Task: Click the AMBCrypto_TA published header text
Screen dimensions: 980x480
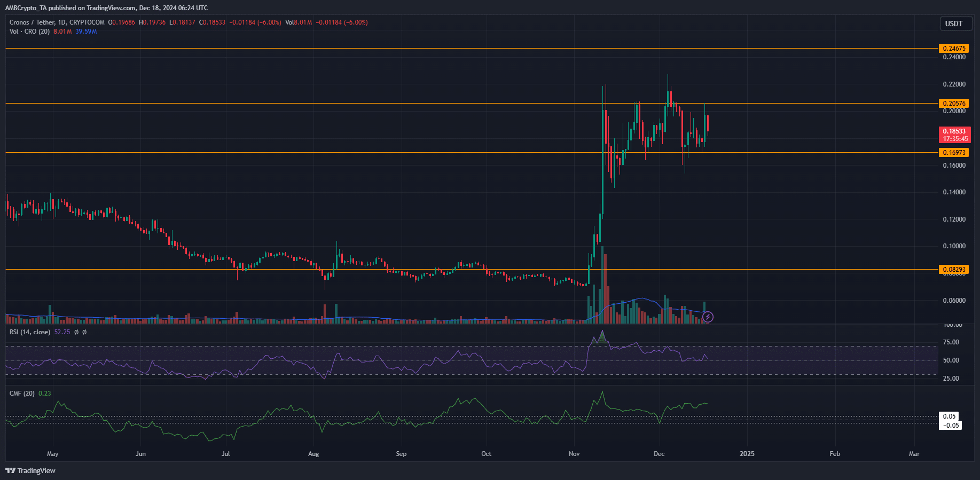Action: click(x=107, y=8)
